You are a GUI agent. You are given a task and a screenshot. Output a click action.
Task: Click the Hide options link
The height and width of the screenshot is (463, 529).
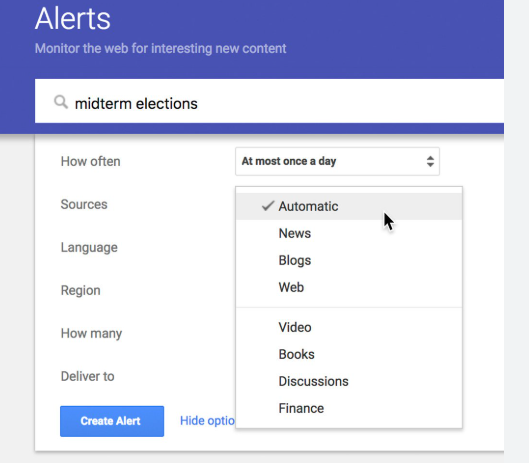coord(207,421)
